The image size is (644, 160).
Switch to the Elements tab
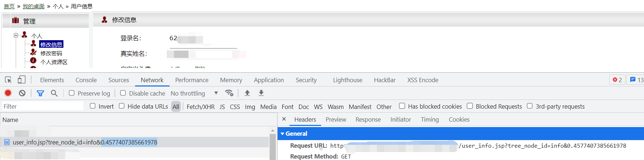pyautogui.click(x=52, y=80)
